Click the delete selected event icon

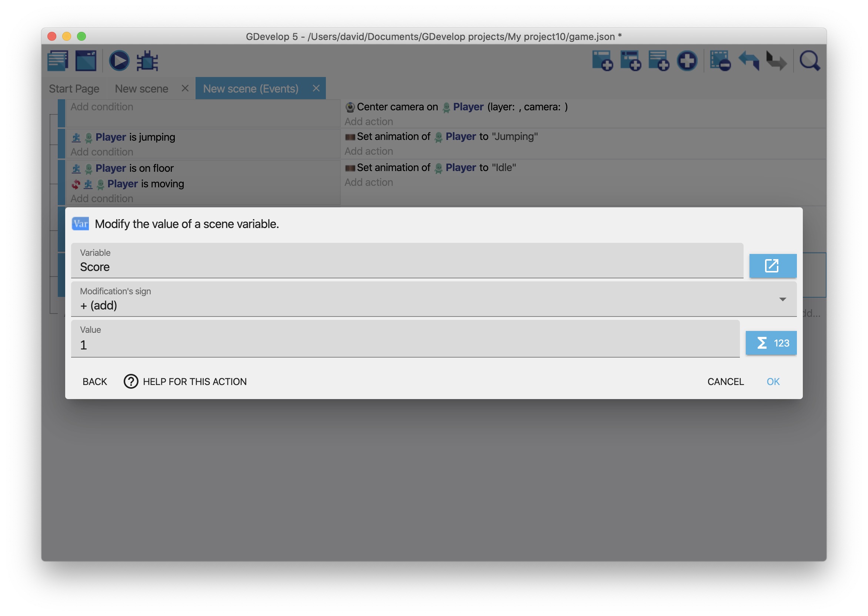720,61
